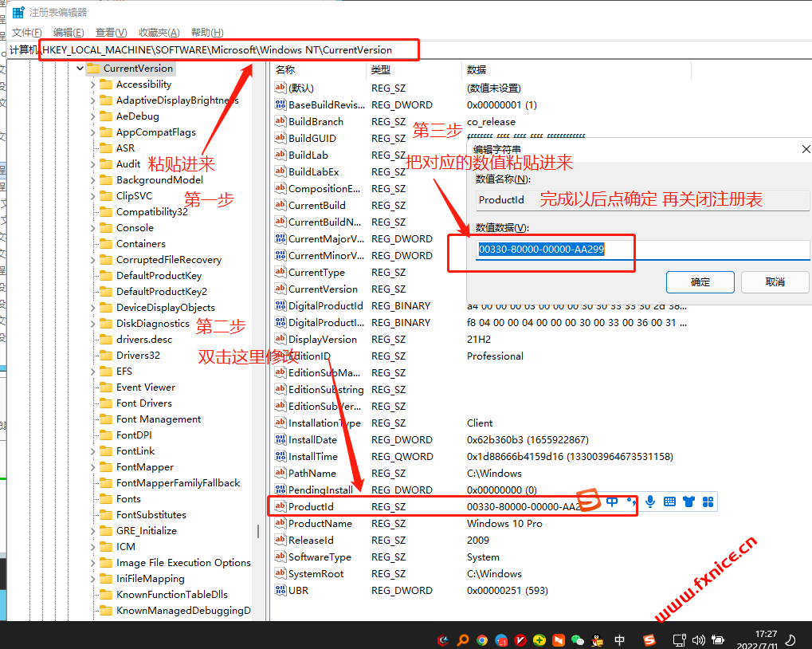Open the WeChat tray icon

(578, 640)
